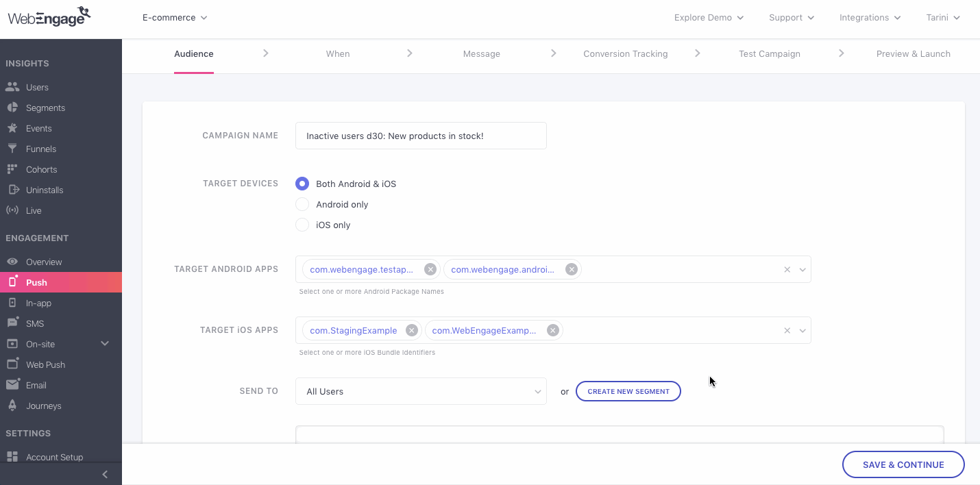Click the In-app device icon

coord(12,303)
